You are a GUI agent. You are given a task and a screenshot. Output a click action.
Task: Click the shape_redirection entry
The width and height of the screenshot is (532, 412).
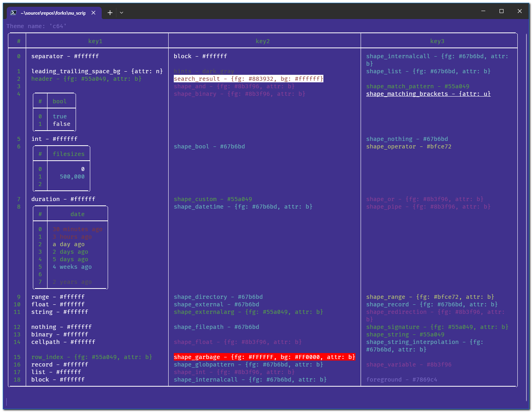(x=435, y=315)
